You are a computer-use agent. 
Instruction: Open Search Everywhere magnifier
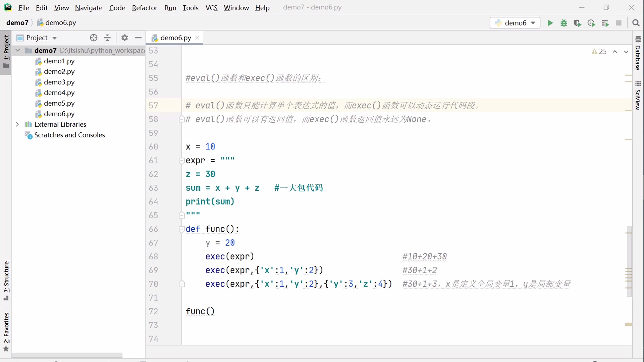tap(636, 23)
